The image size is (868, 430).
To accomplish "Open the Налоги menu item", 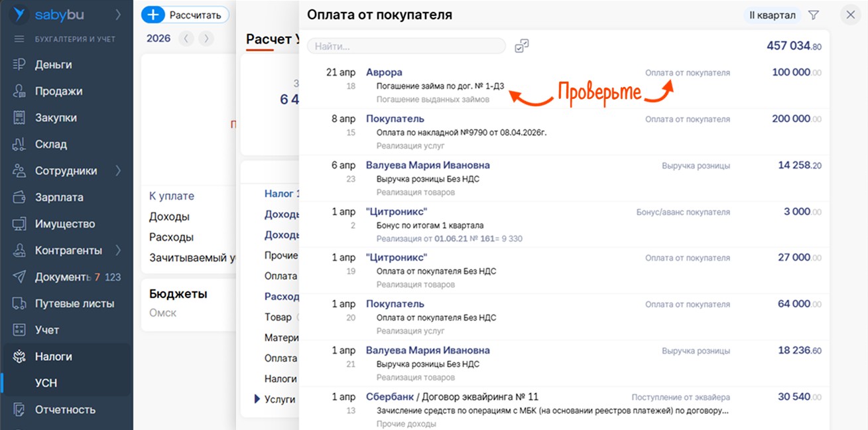I will pyautogui.click(x=53, y=356).
